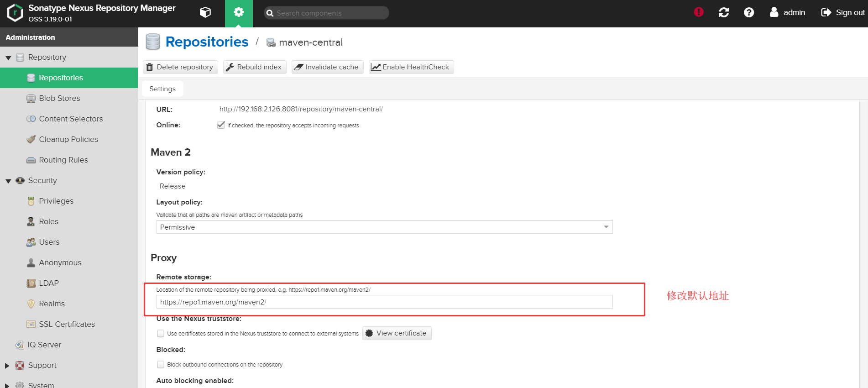868x388 pixels.
Task: Click the Users group icon
Action: [31, 242]
